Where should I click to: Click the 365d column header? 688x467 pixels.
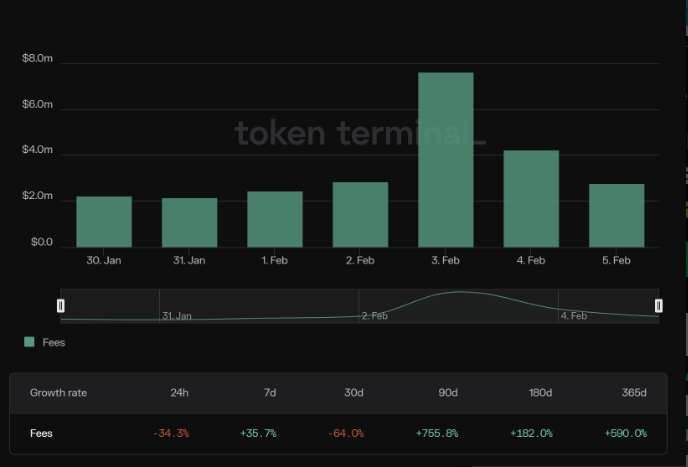tap(634, 393)
